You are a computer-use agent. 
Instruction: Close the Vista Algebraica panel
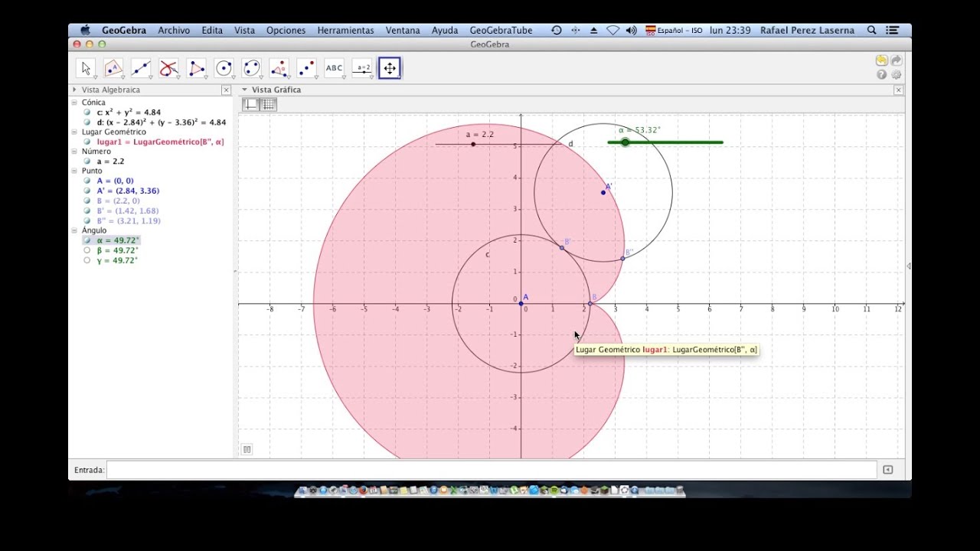(x=226, y=90)
